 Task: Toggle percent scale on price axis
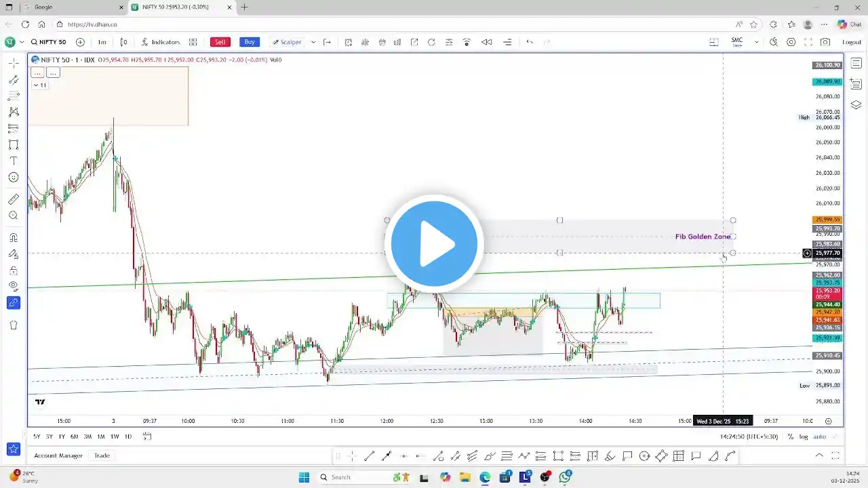[791, 436]
